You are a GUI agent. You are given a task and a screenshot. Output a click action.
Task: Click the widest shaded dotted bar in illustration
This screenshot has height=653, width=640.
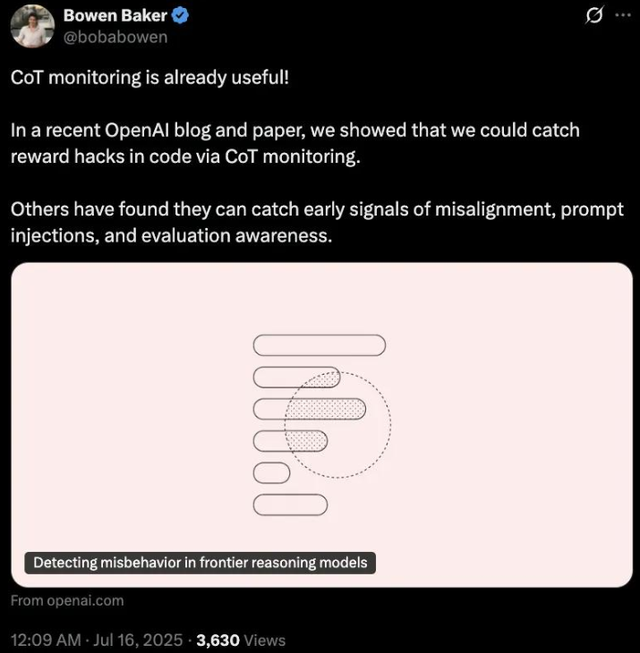click(x=325, y=408)
